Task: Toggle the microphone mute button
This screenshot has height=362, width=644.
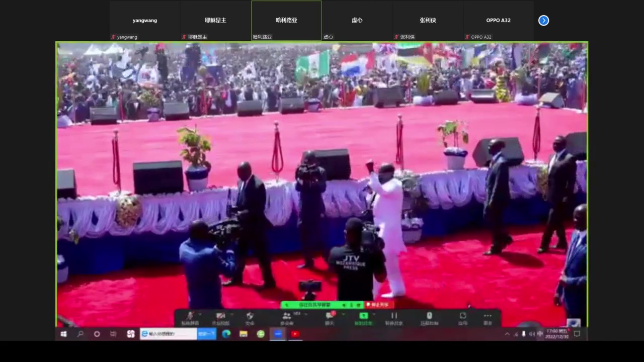Action: click(190, 317)
